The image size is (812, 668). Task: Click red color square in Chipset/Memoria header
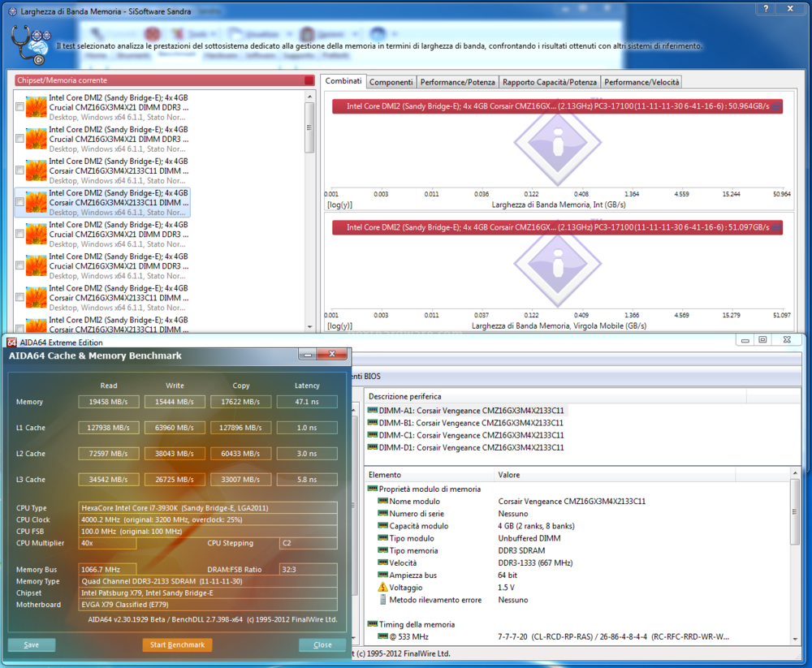point(309,80)
